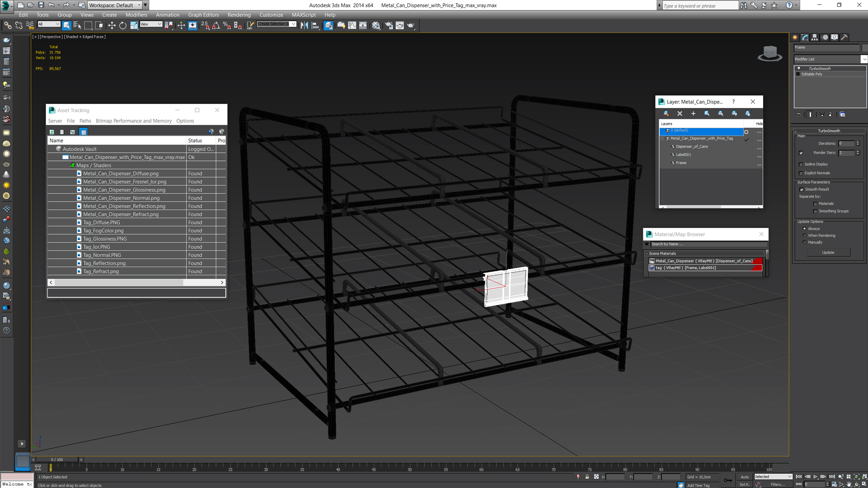Click the ViewCube in the viewport
Viewport: 868px width, 488px height.
(x=770, y=53)
